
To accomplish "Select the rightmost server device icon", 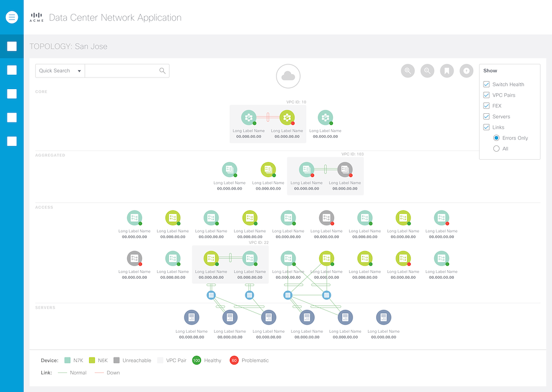I will (384, 317).
